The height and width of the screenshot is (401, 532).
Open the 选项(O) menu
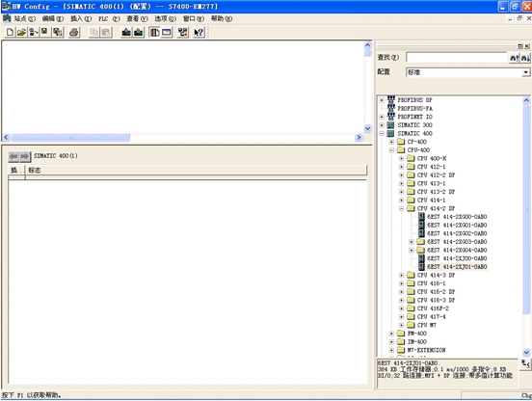[165, 18]
